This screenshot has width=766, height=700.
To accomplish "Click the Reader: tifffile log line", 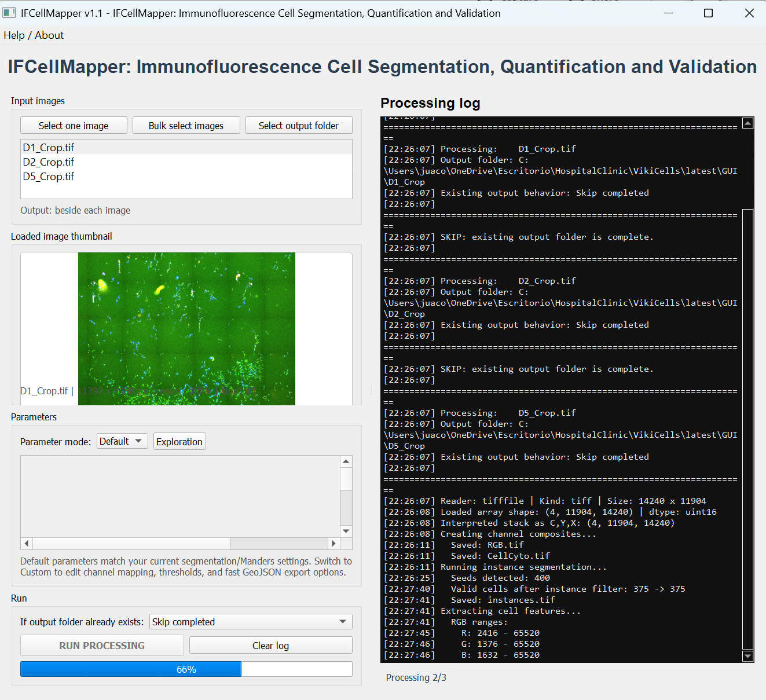I will (x=545, y=501).
